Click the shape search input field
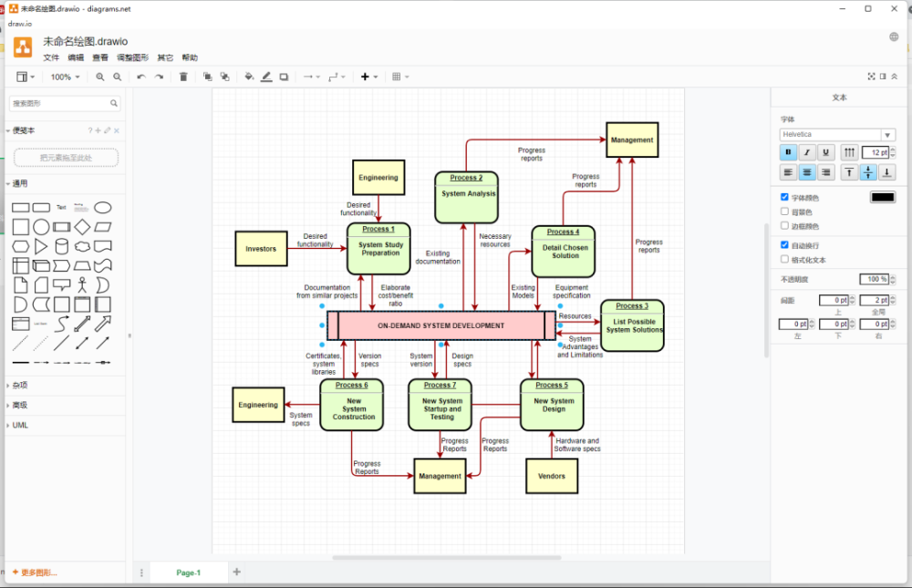Screen dimensions: 912x588 60,104
